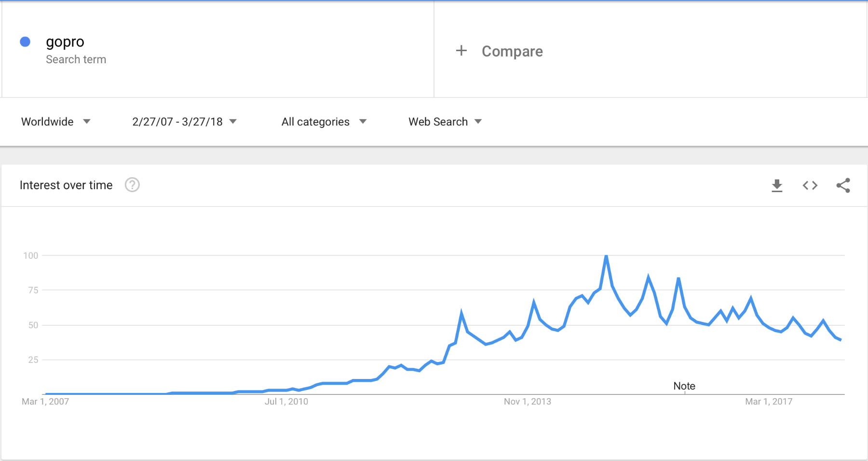Open the Interest over time help icon
Screen dimensions: 868x461
[x=132, y=185]
